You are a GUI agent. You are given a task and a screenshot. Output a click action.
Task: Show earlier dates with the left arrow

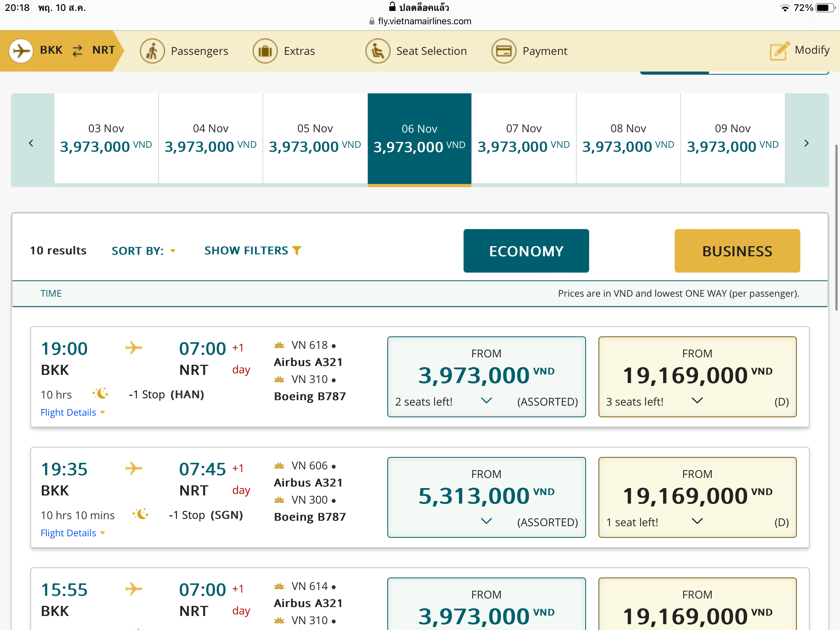point(31,143)
